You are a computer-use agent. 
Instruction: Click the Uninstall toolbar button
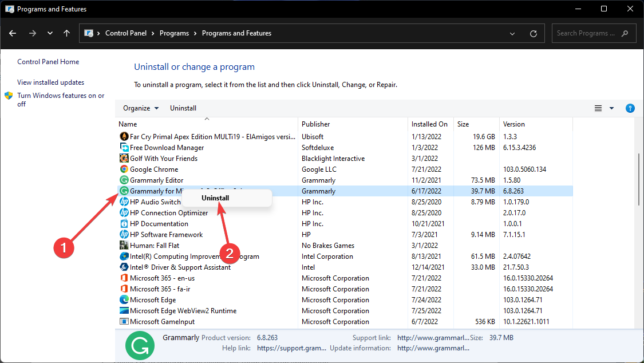click(x=183, y=108)
